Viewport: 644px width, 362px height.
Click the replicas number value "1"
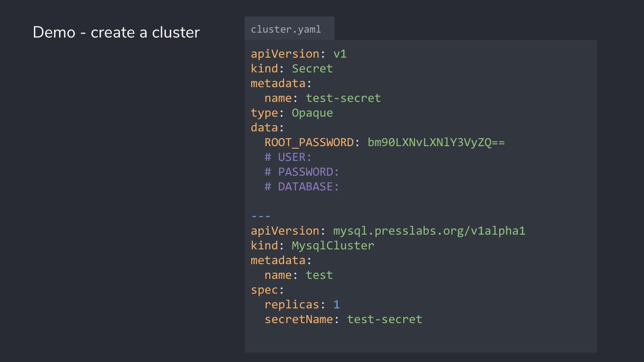click(x=336, y=305)
